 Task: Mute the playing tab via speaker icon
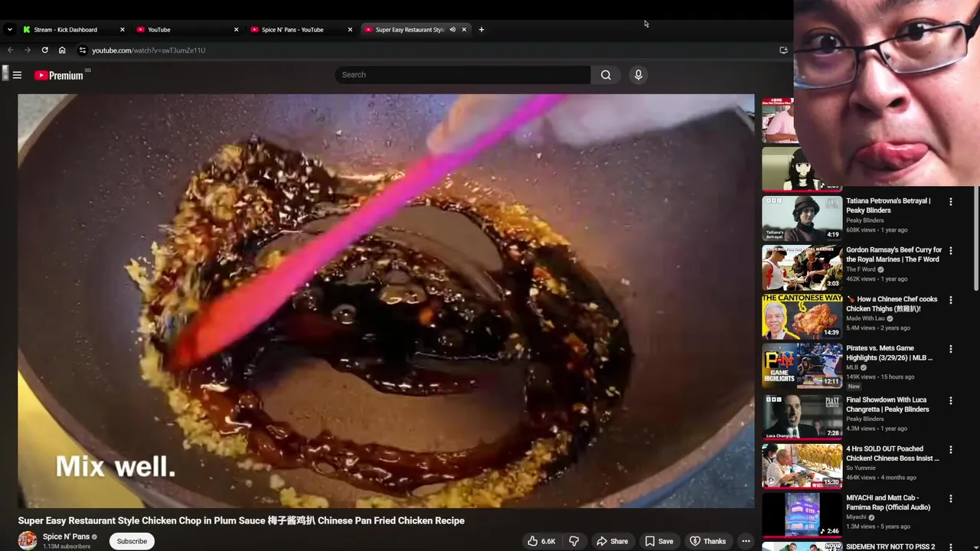click(x=452, y=30)
